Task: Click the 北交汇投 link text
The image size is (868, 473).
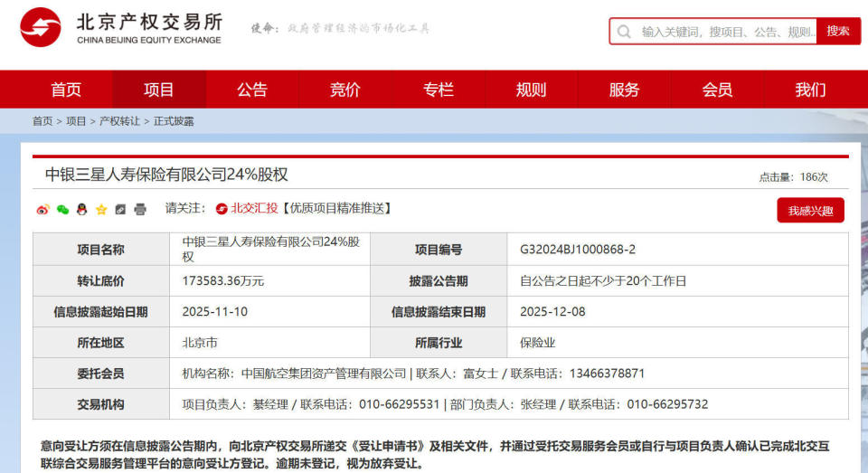Action: coord(255,208)
